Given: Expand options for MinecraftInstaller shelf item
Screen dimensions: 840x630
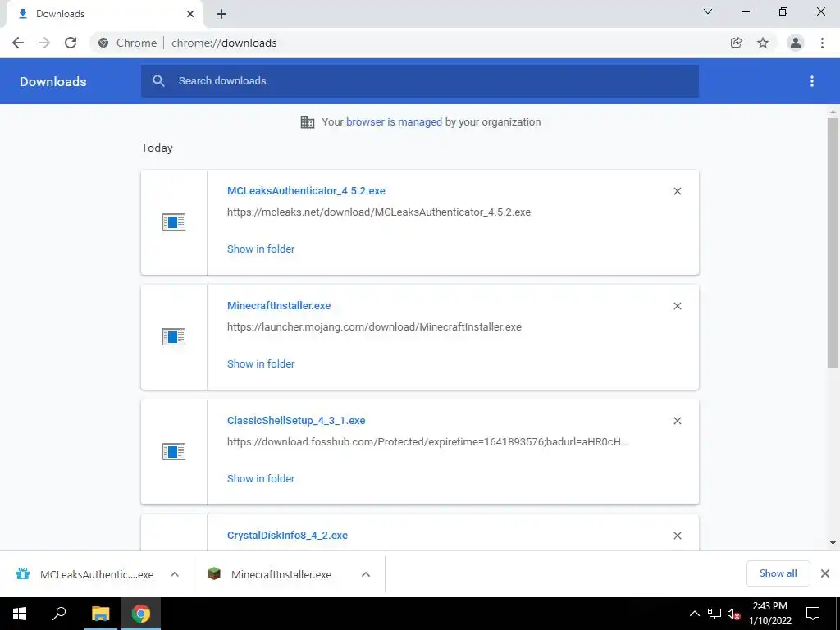Looking at the screenshot, I should (x=365, y=574).
